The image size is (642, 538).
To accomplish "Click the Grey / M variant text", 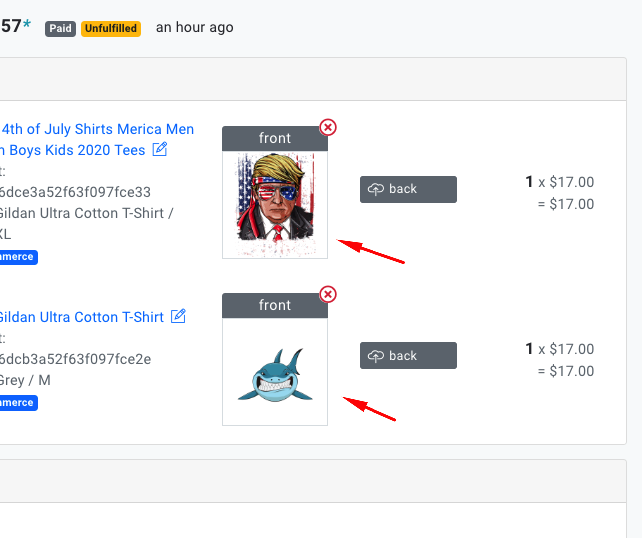I will tap(25, 380).
